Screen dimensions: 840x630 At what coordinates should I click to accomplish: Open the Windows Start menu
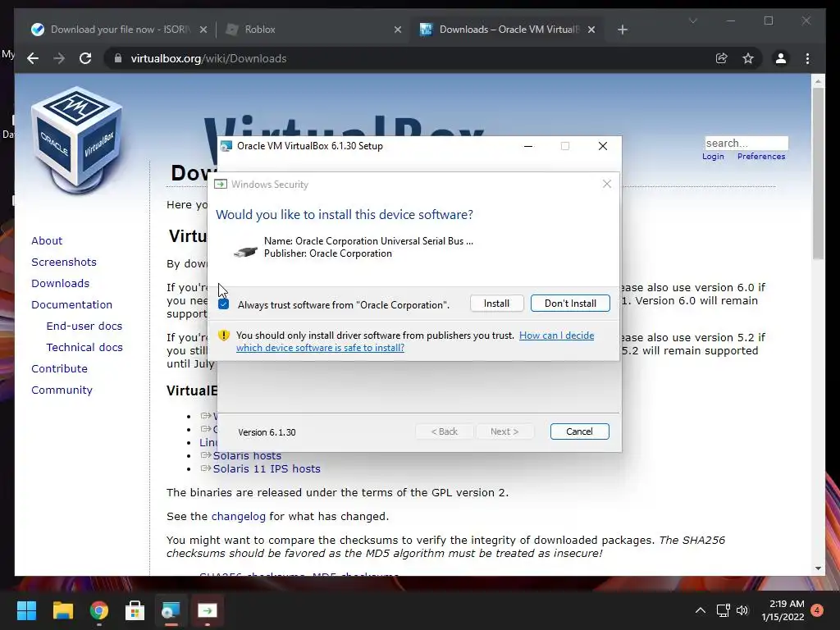[26, 610]
